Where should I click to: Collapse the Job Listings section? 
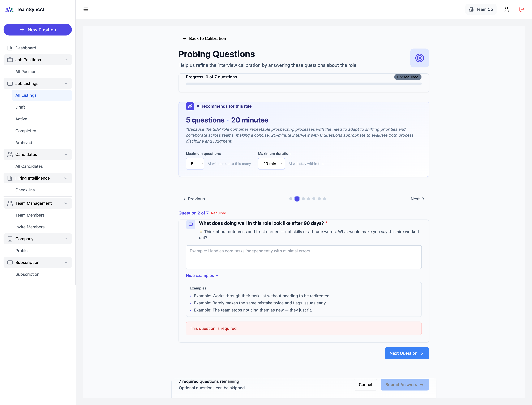point(38,83)
